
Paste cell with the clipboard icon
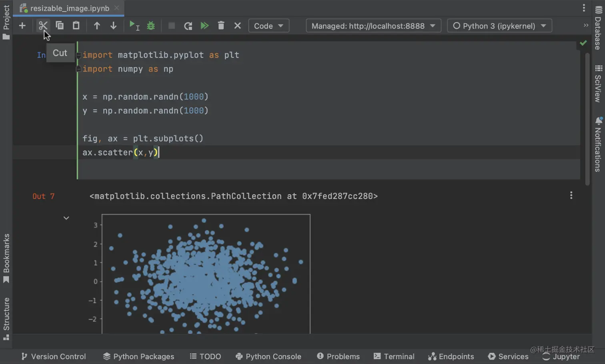76,26
